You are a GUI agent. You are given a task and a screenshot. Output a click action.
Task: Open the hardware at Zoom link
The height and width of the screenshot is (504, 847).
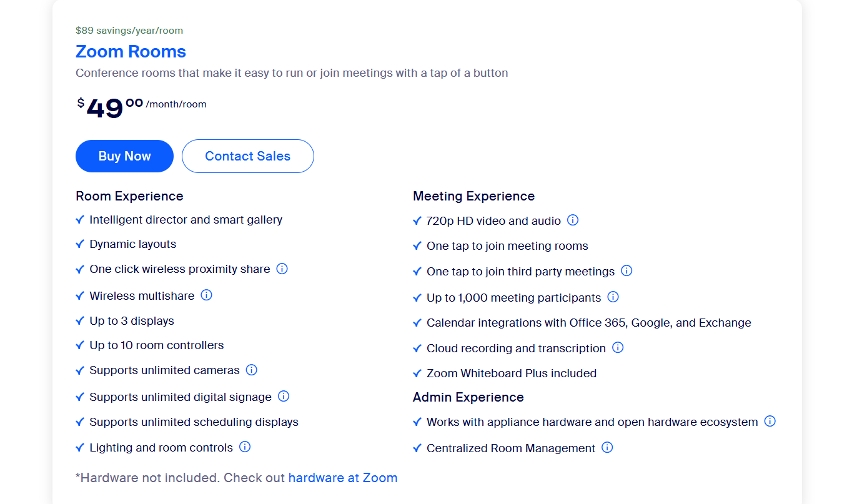pyautogui.click(x=342, y=478)
